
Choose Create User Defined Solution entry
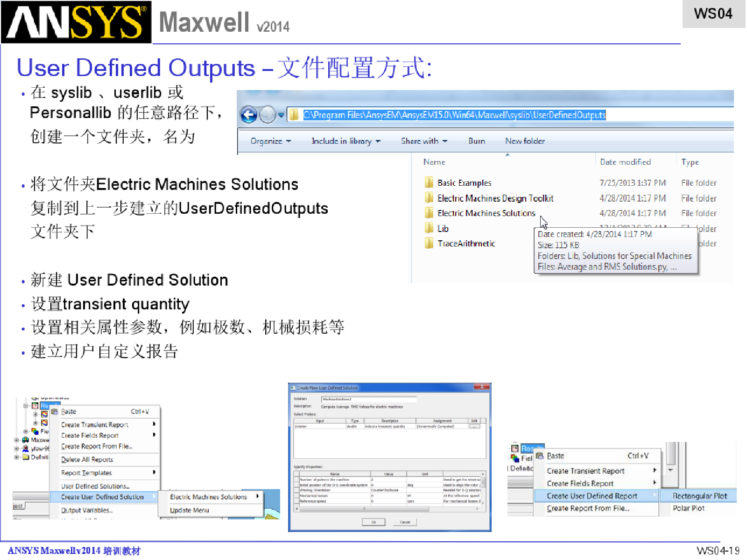click(x=103, y=497)
